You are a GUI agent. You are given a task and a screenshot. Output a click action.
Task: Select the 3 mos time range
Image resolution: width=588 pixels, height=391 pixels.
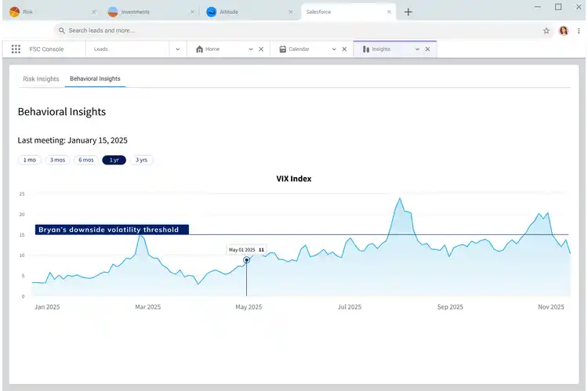[57, 160]
